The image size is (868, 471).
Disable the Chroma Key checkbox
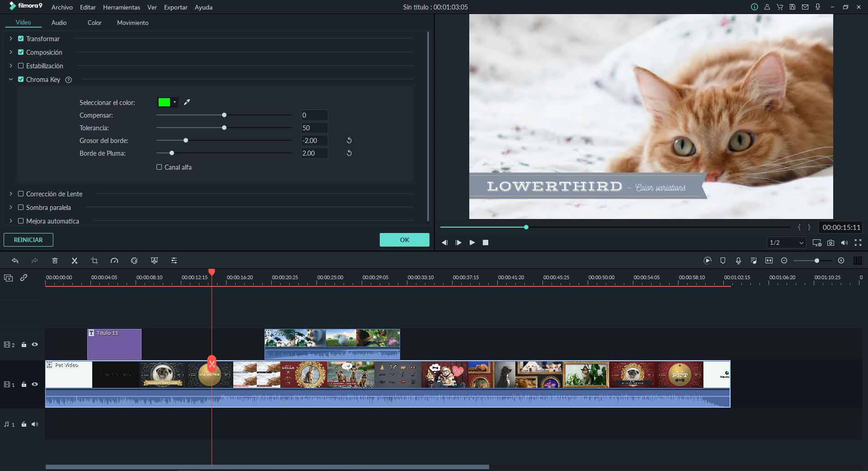(x=21, y=80)
